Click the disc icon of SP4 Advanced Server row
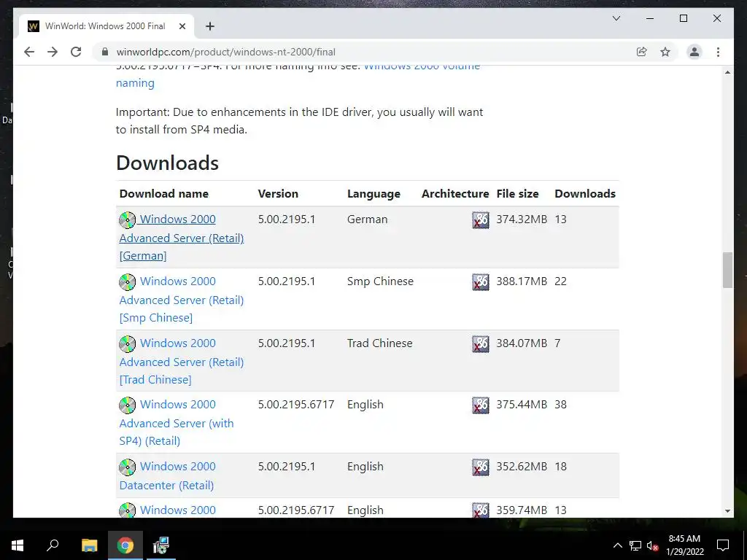The height and width of the screenshot is (560, 747). [x=127, y=405]
